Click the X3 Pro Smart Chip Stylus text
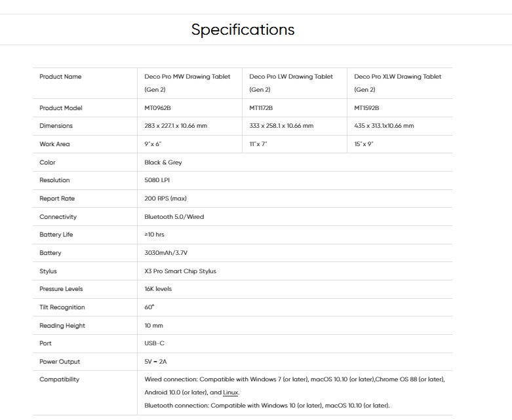Image resolution: width=512 pixels, height=420 pixels. pos(180,271)
